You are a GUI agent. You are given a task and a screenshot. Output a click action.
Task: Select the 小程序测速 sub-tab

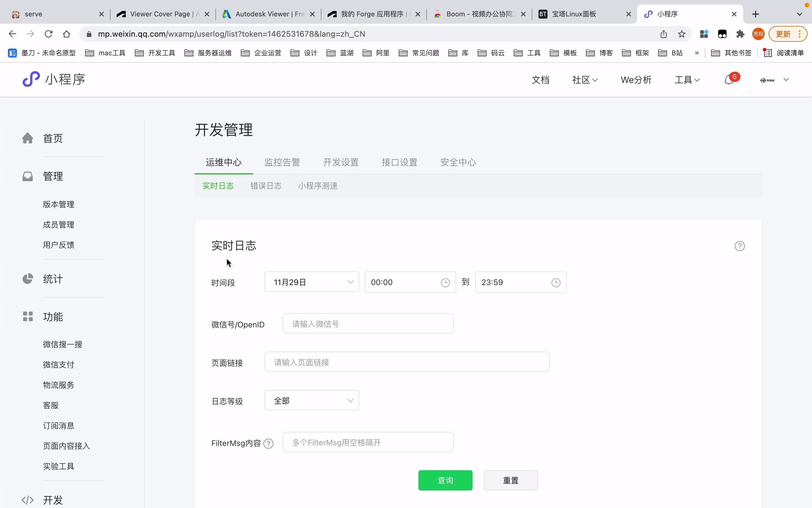(x=318, y=186)
